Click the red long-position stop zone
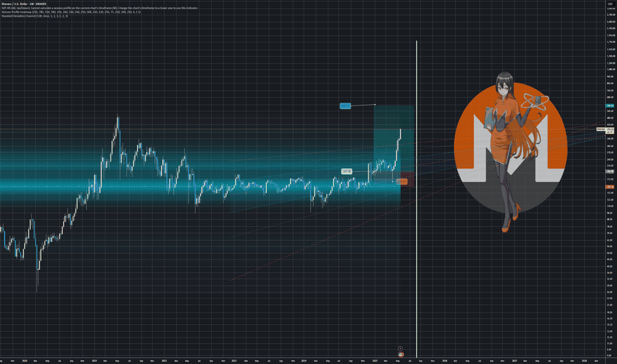This screenshot has height=364, width=617. pyautogui.click(x=407, y=179)
